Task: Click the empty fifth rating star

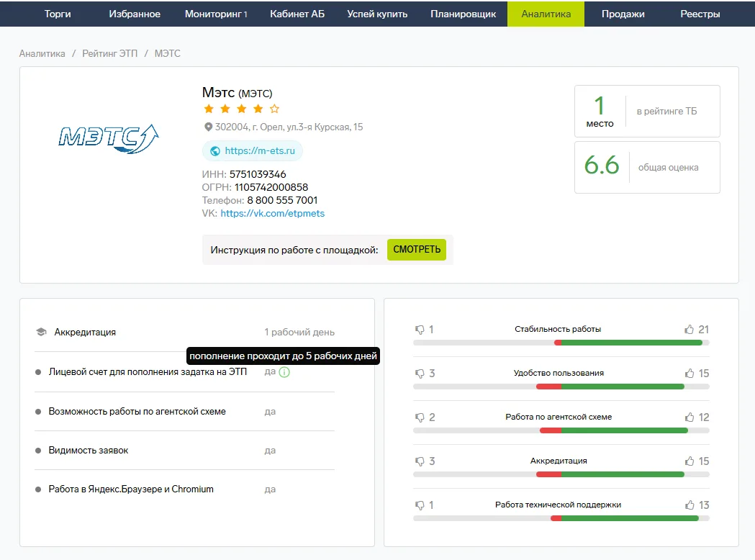Action: tap(274, 109)
